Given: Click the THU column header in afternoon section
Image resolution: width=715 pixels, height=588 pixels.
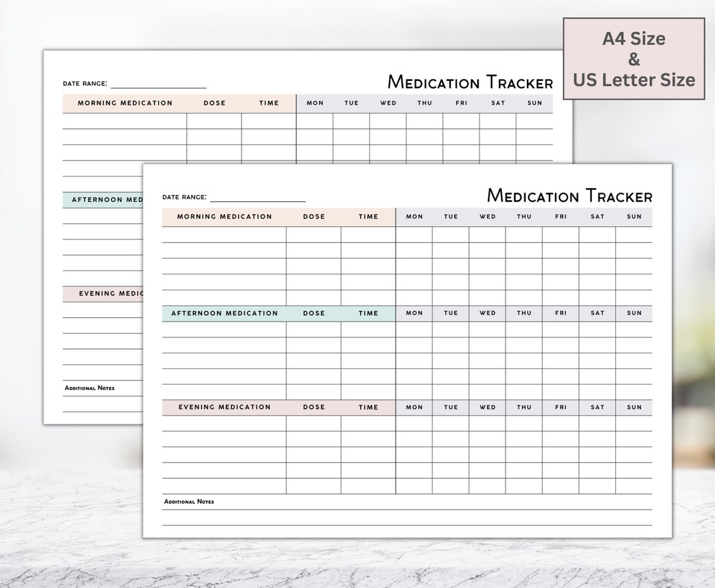Looking at the screenshot, I should (524, 313).
